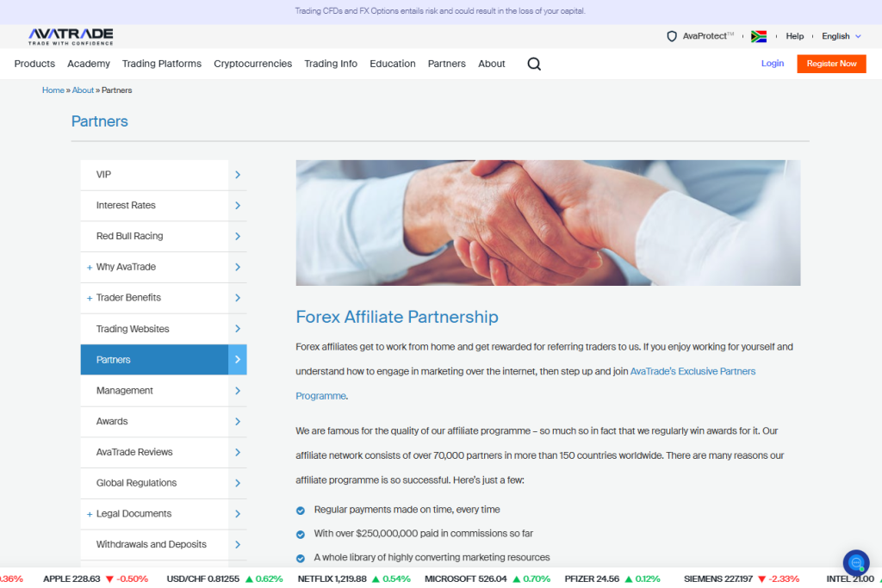
Task: Click the chevron arrow beside VIP
Action: coord(238,175)
